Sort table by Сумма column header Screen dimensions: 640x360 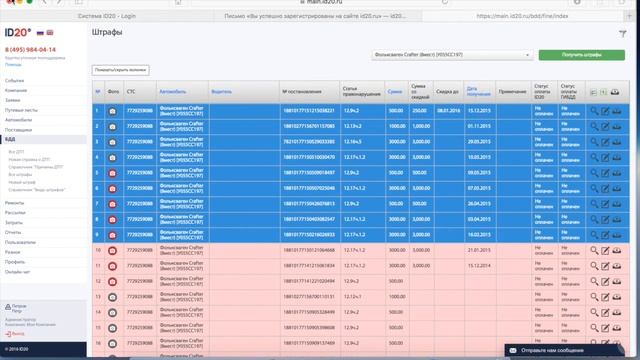395,92
